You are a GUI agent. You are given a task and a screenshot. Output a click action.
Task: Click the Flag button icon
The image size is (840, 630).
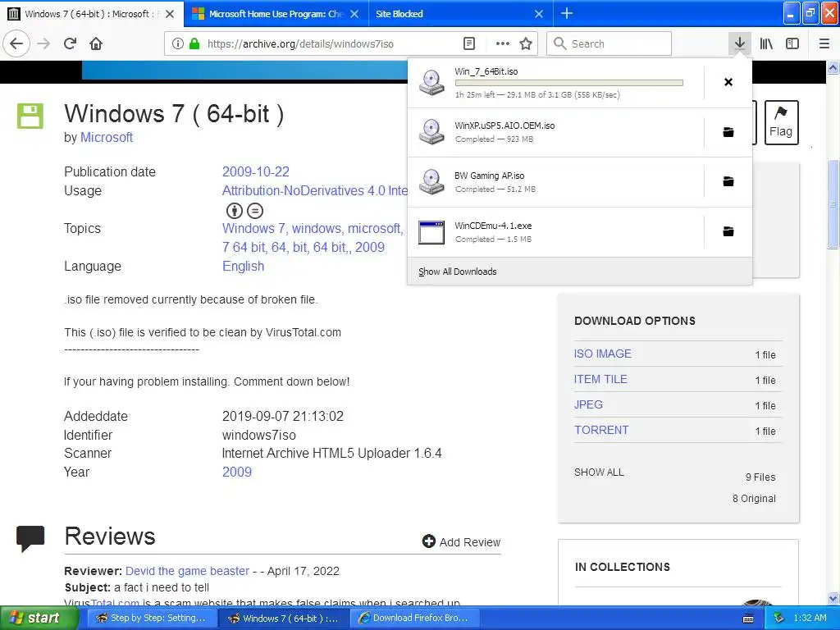[x=781, y=122]
